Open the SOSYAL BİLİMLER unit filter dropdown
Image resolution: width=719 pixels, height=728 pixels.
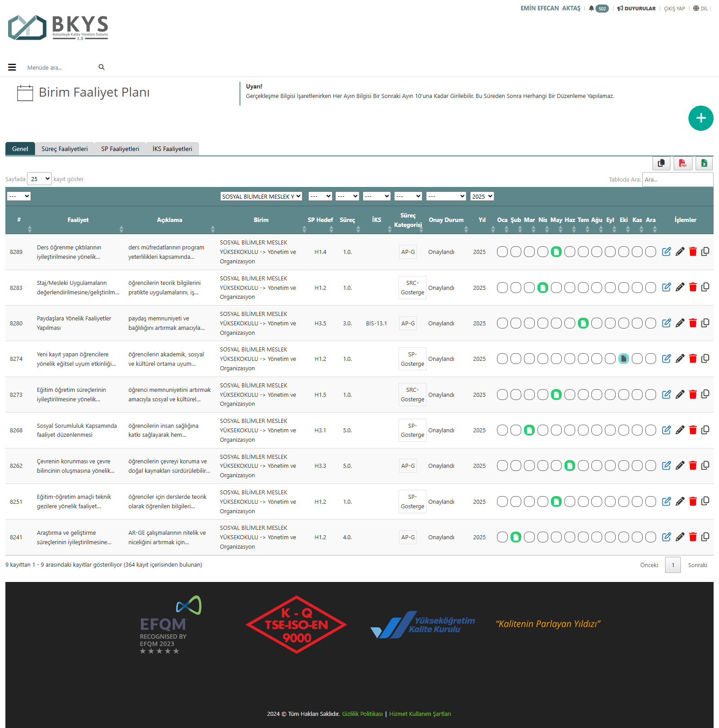261,196
